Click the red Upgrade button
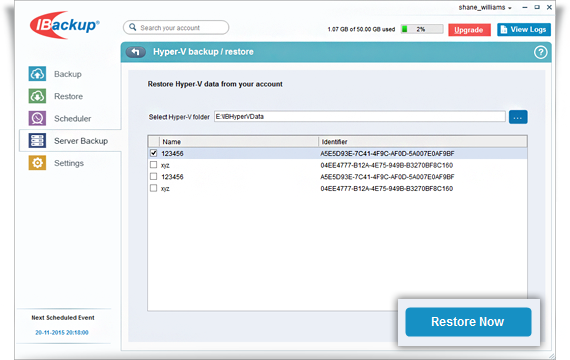 (469, 30)
